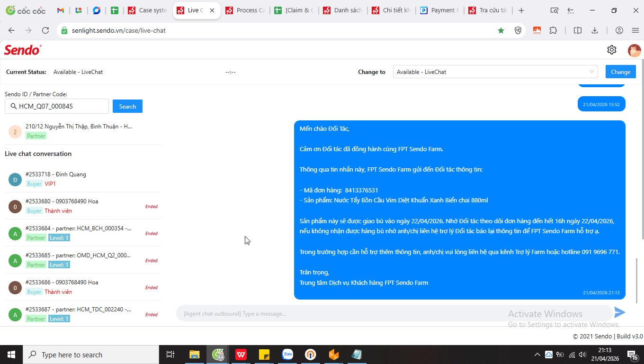Switch to the Tra cứu tài tab
Screen dimensions: 644x364
(x=489, y=10)
